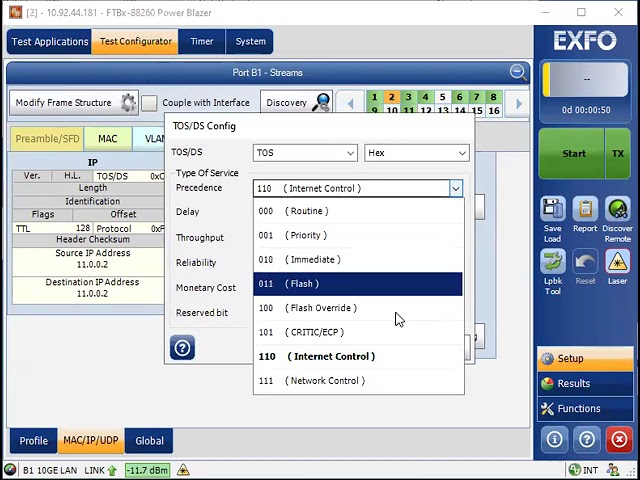The height and width of the screenshot is (480, 640).
Task: Open the Hex format dropdown
Action: (x=417, y=153)
